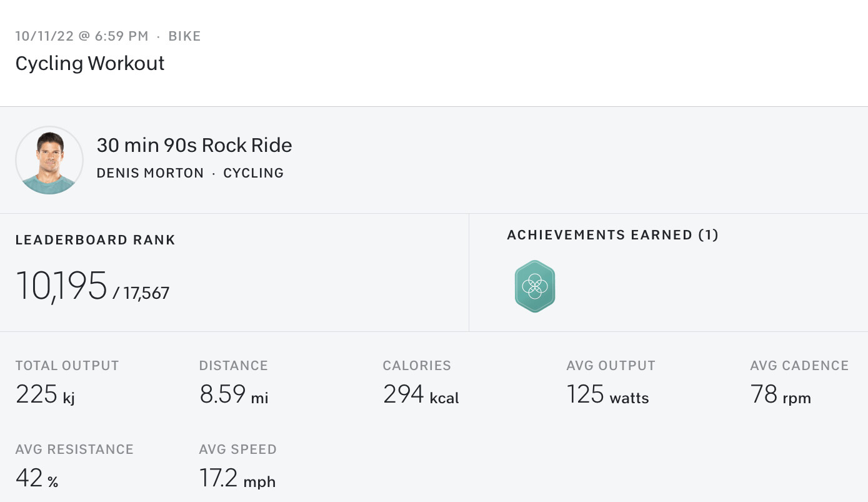Click the workout date 10/11/22 timestamp
Image resolution: width=868 pixels, height=502 pixels.
[82, 36]
